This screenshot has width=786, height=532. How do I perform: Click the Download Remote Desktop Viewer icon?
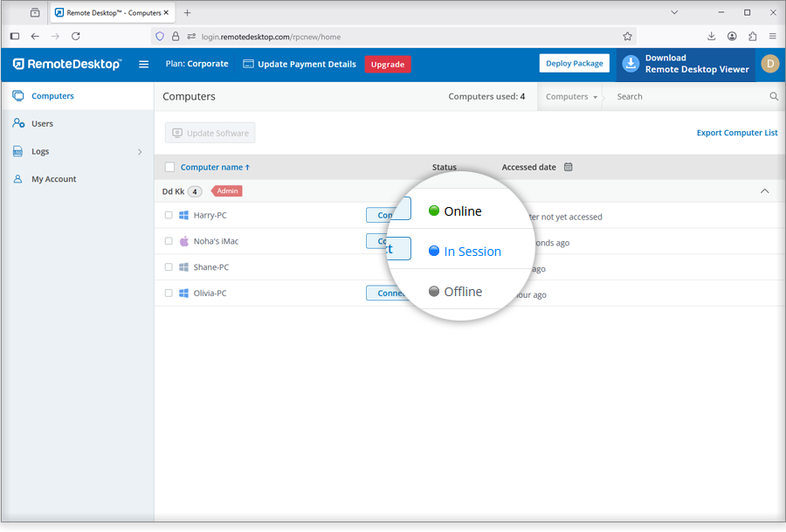coord(631,64)
